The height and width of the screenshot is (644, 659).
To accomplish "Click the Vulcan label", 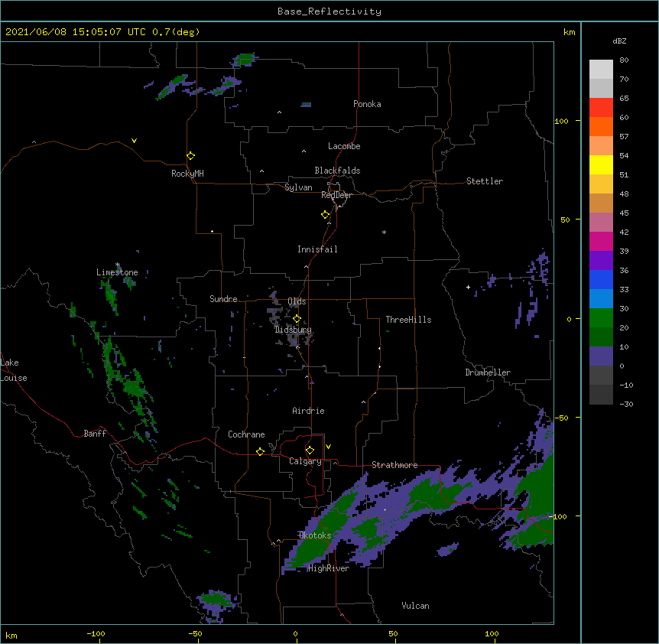I will (415, 606).
